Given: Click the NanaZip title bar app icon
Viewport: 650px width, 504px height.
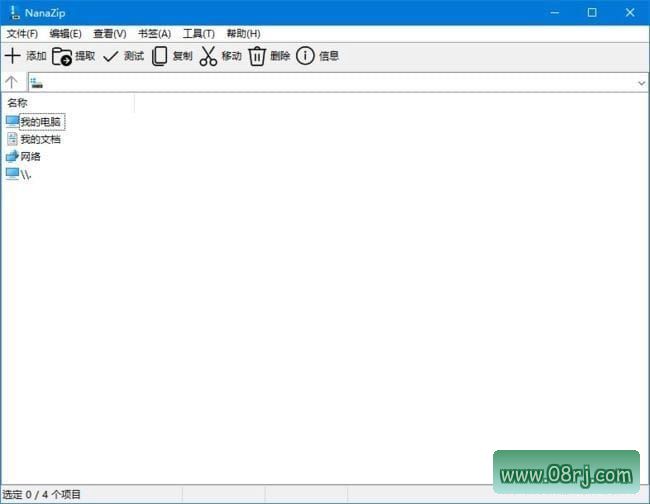Looking at the screenshot, I should coord(15,12).
